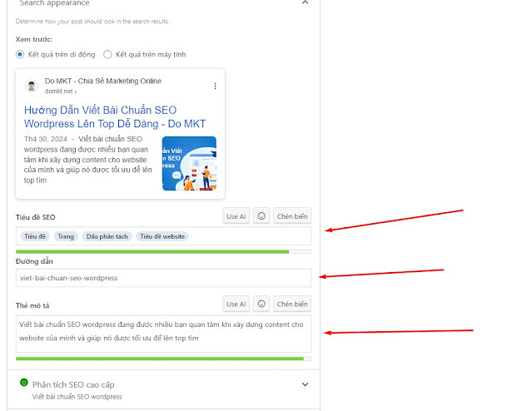Click Viết bài chuẩn SEO wordpress keyphrase subtitle
The height and width of the screenshot is (411, 532).
pyautogui.click(x=77, y=396)
